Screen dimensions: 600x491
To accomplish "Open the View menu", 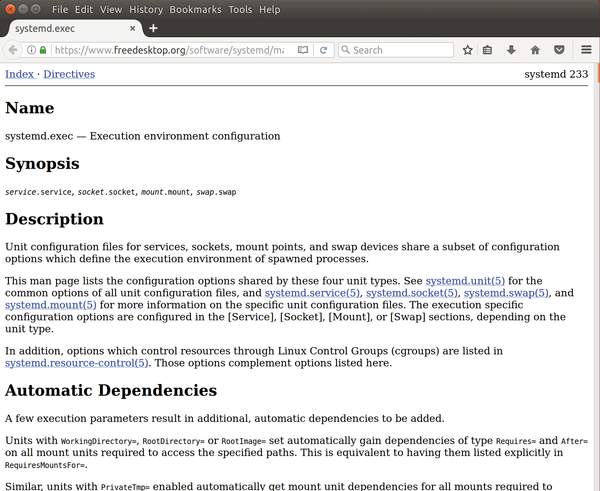I will point(111,9).
